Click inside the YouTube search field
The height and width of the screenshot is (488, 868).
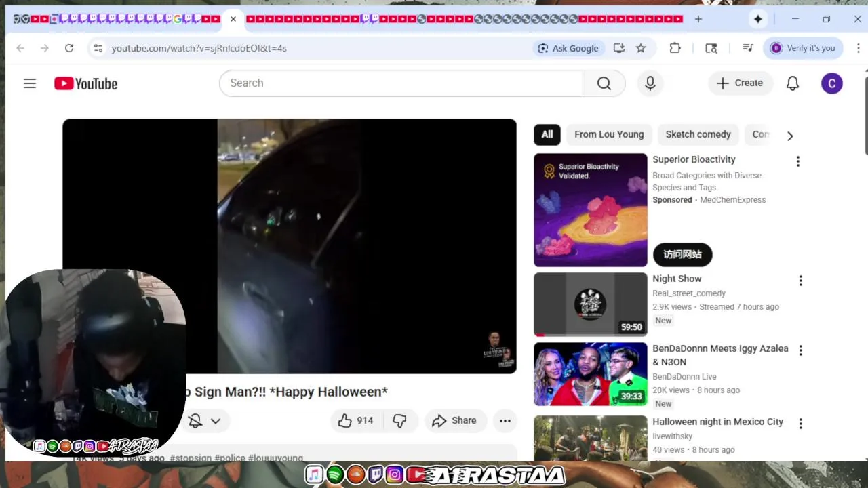click(x=401, y=83)
